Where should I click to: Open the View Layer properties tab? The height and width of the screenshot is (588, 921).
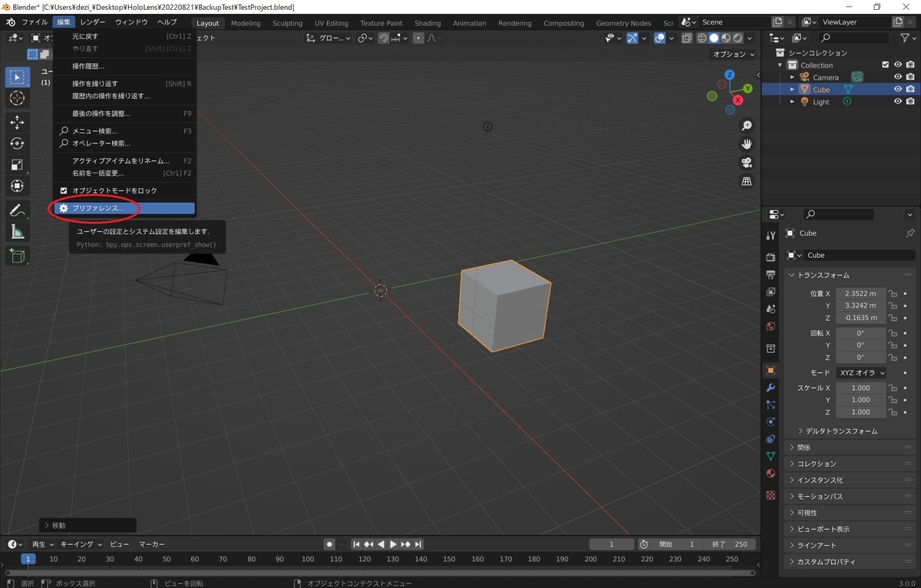coord(771,292)
